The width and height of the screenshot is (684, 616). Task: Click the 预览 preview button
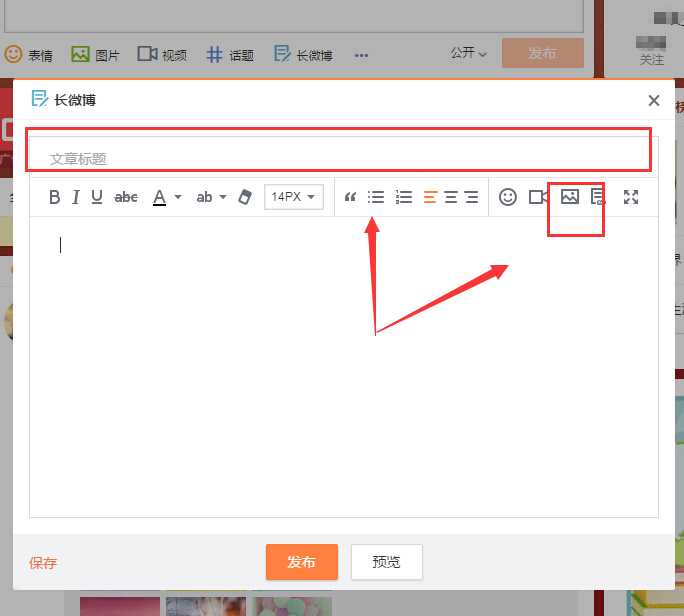(x=386, y=562)
